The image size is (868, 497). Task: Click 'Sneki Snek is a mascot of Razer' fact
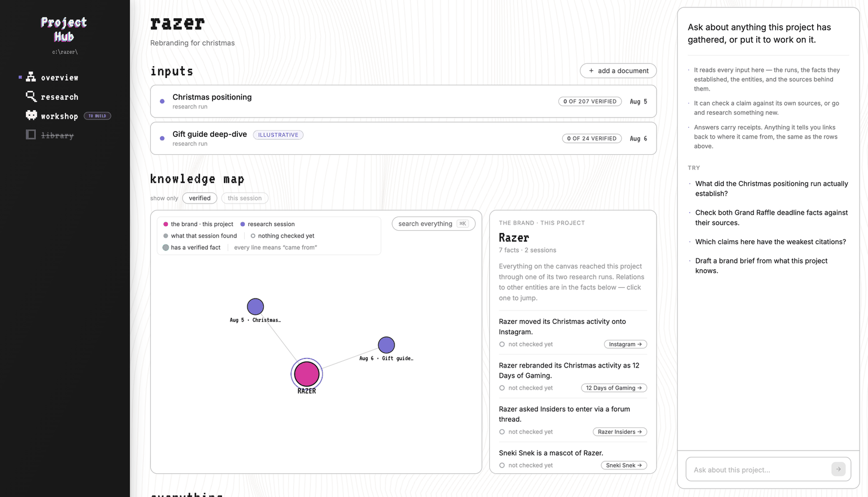(551, 453)
